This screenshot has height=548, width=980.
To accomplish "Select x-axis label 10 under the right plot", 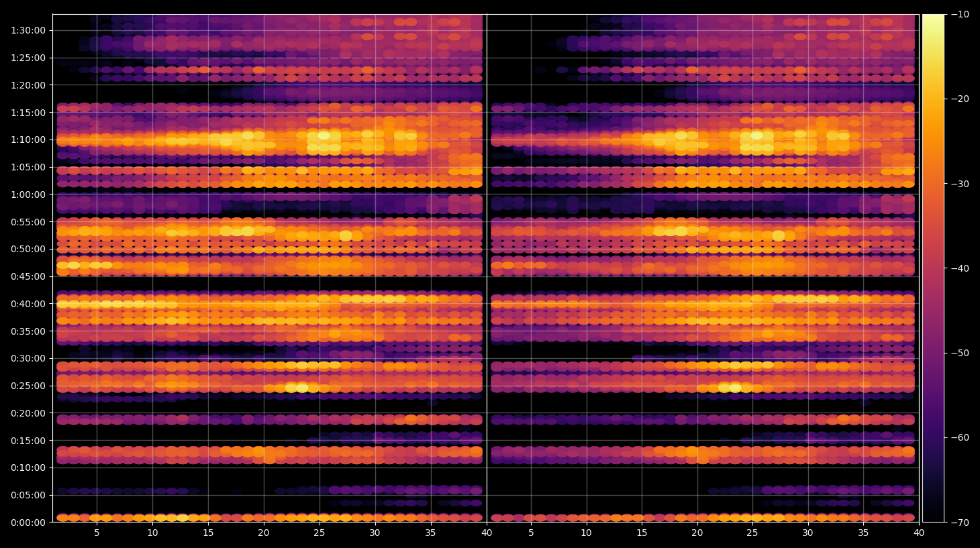I will [x=586, y=533].
